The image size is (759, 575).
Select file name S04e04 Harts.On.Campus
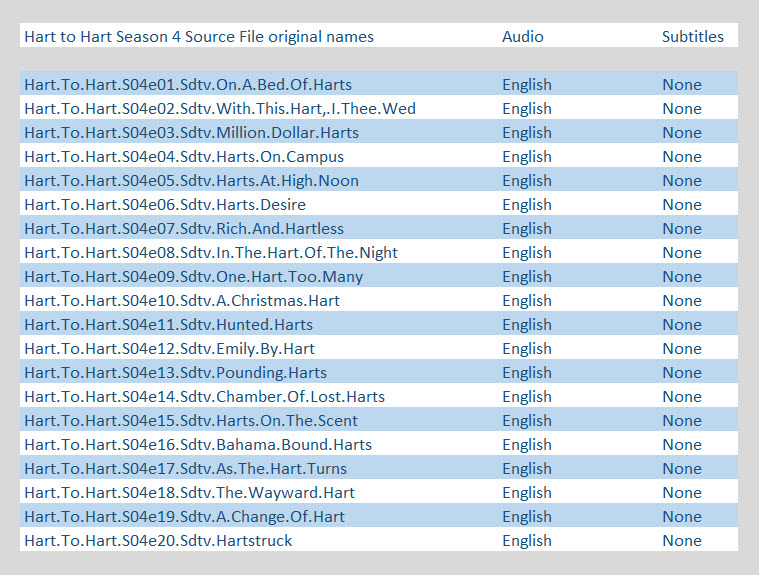(x=184, y=157)
